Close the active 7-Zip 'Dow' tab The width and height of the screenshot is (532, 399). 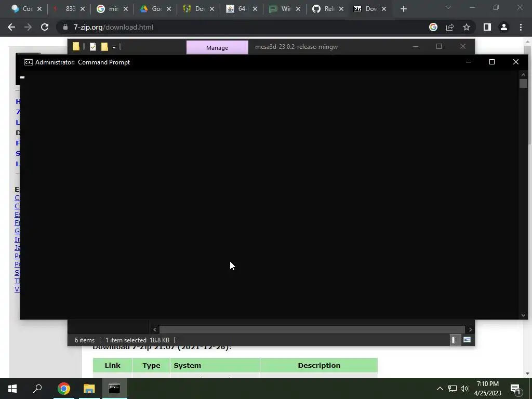384,9
